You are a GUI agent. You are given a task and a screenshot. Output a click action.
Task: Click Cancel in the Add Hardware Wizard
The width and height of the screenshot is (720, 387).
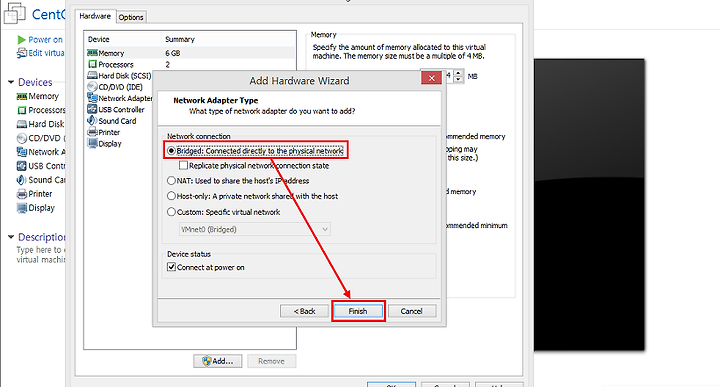pos(411,311)
